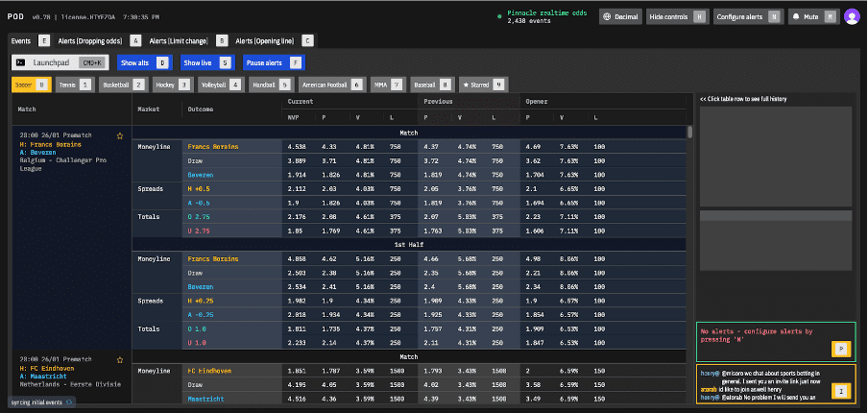Select the Volleyball sport filter
868x413 pixels.
[221, 85]
